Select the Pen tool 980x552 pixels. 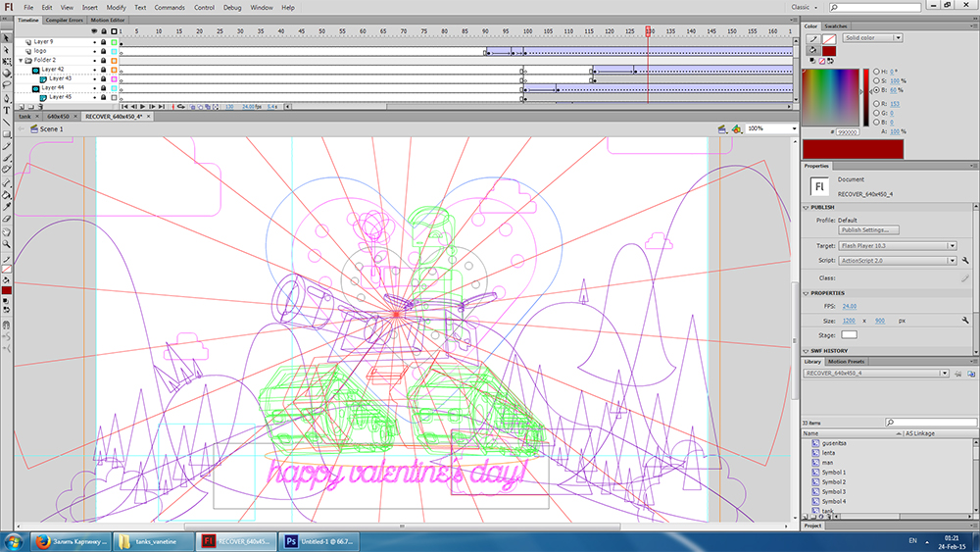point(6,99)
